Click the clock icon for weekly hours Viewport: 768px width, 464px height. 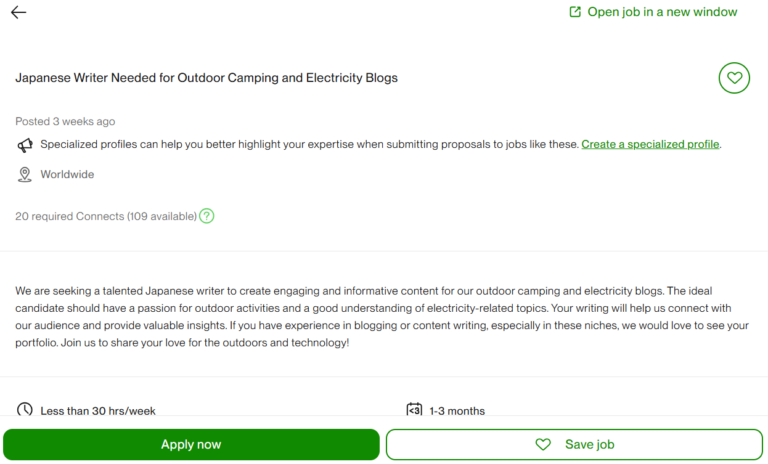[25, 410]
